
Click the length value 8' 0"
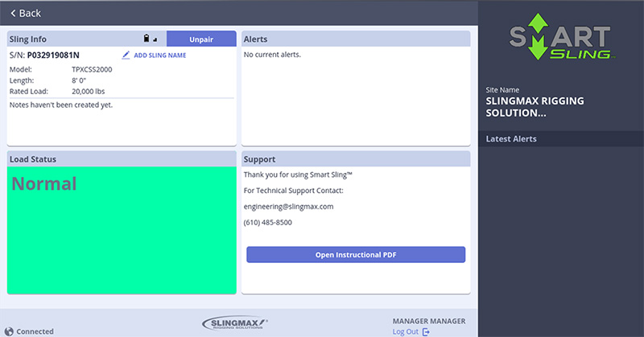79,80
